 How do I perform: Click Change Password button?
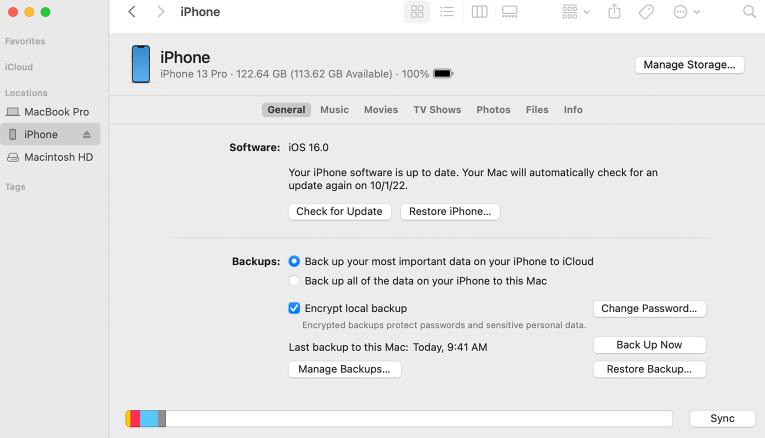[x=649, y=309]
